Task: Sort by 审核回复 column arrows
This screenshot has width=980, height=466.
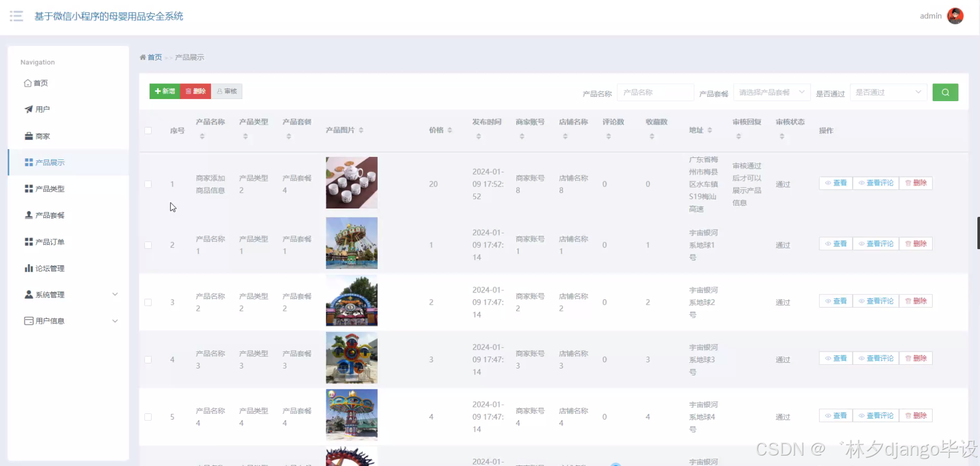Action: tap(738, 137)
